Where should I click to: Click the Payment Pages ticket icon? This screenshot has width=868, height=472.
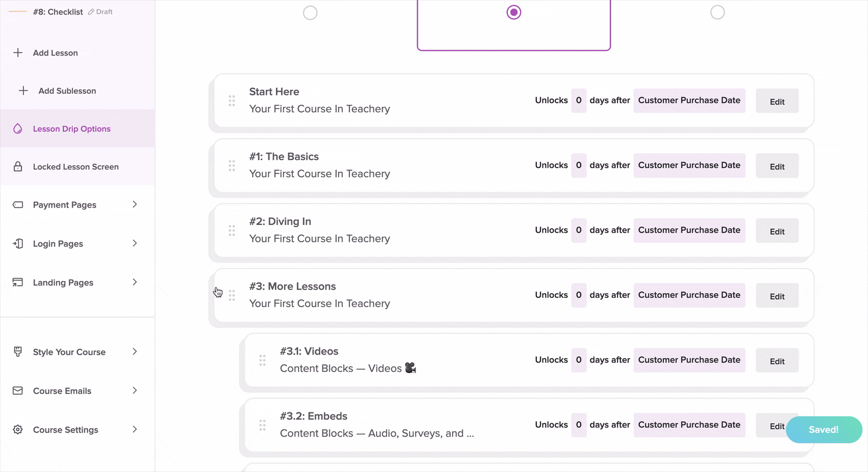[x=18, y=205]
